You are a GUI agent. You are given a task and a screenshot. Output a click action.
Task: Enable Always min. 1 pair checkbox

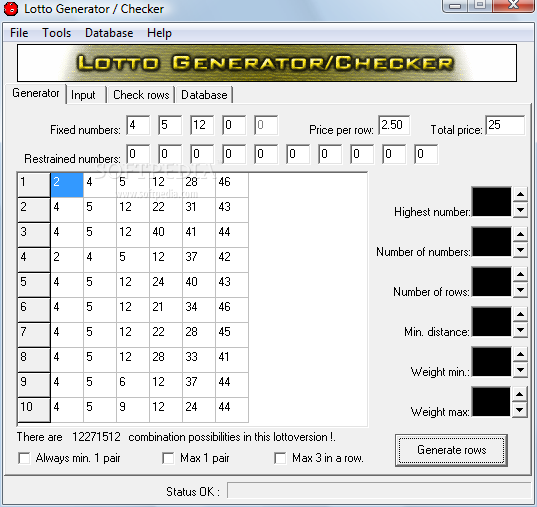click(x=24, y=458)
